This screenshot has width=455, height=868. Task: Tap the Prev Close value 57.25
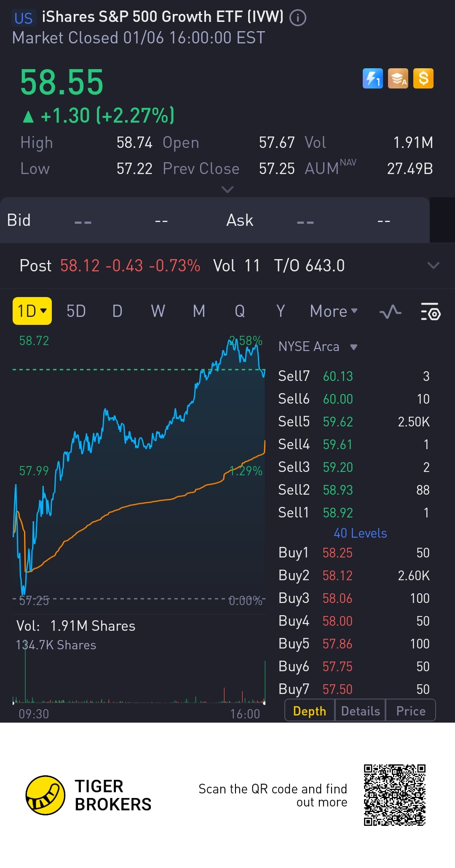pyautogui.click(x=277, y=169)
